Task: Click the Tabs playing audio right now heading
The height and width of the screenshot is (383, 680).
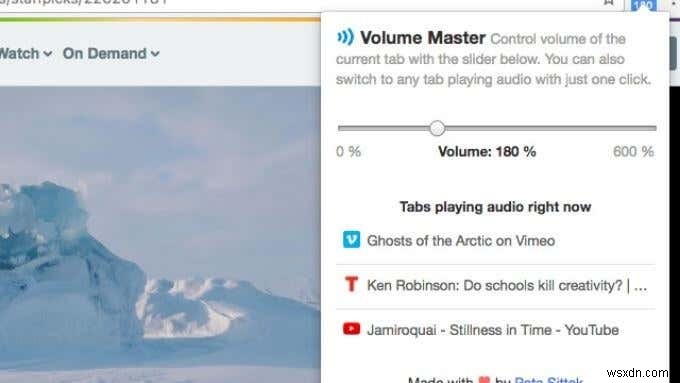Action: click(x=495, y=207)
